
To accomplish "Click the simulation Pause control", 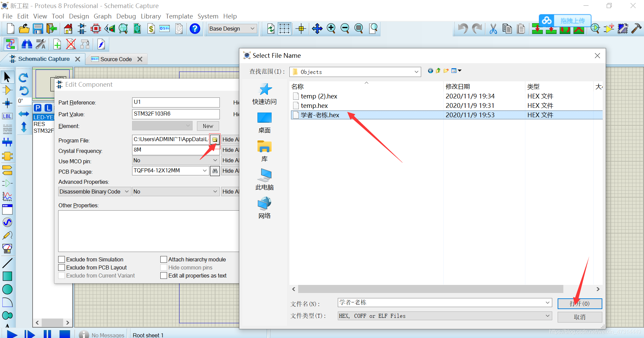I will (x=47, y=334).
